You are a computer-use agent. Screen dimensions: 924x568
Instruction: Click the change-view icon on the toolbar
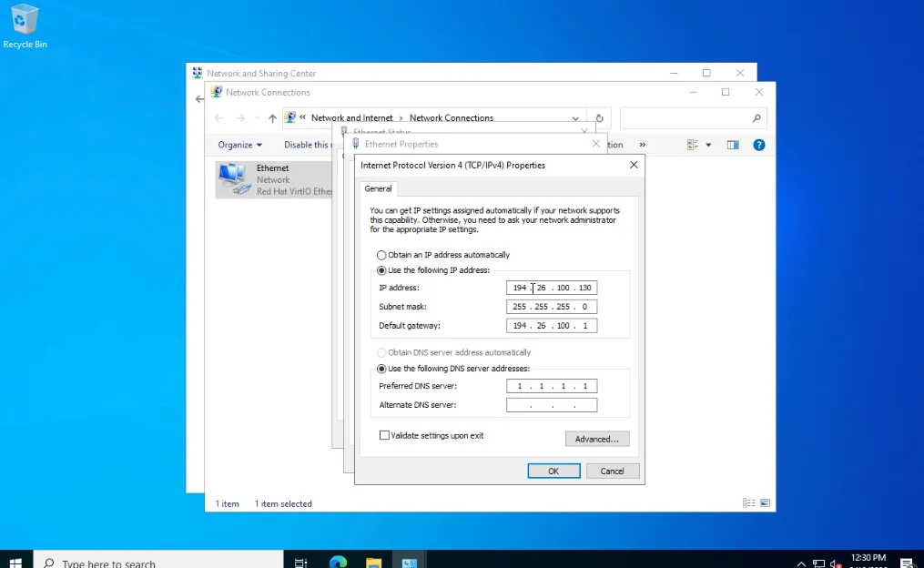(693, 144)
